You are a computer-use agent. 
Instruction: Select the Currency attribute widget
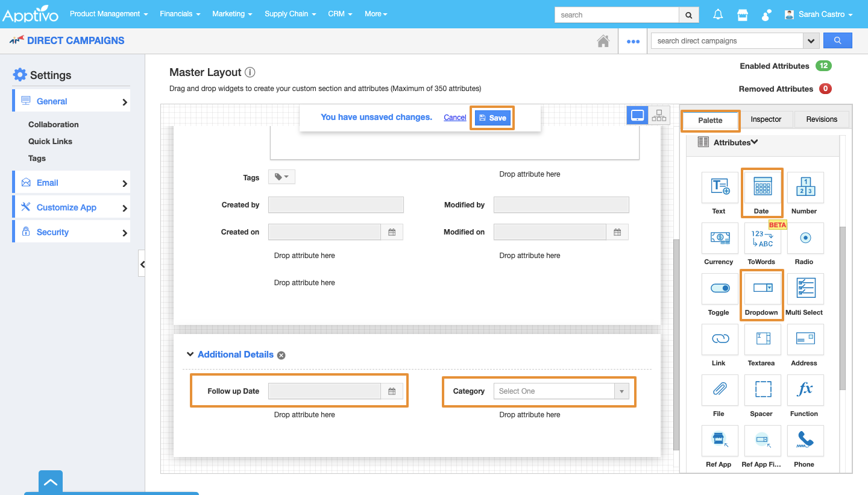[x=719, y=238]
